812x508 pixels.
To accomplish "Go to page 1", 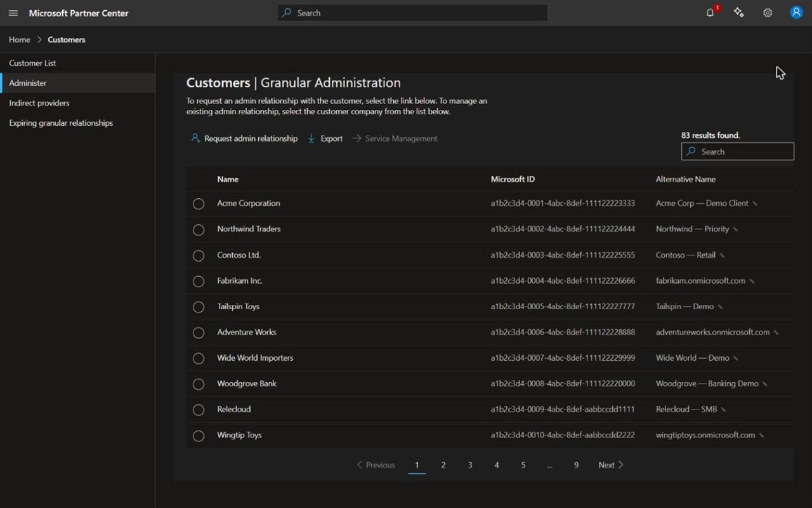I will [x=417, y=465].
